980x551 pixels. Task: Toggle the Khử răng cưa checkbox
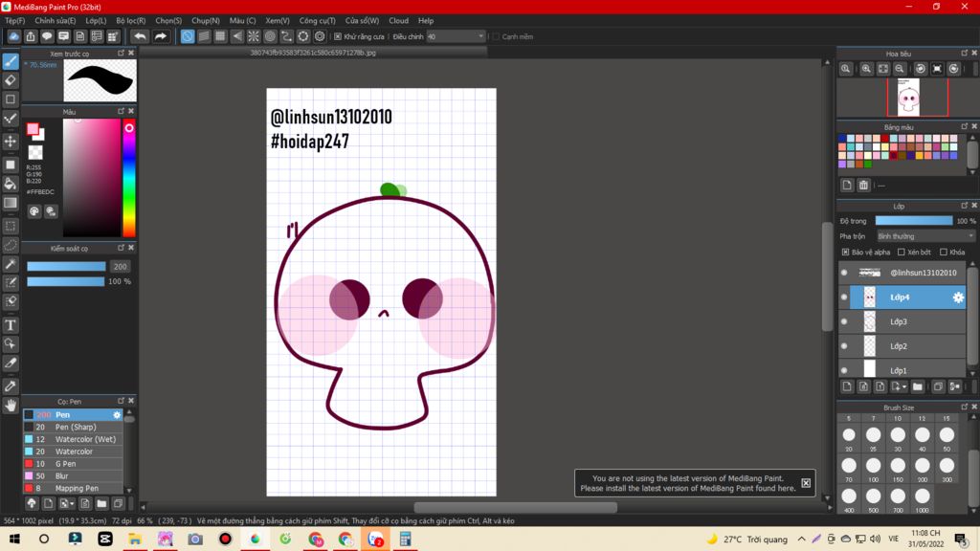338,36
